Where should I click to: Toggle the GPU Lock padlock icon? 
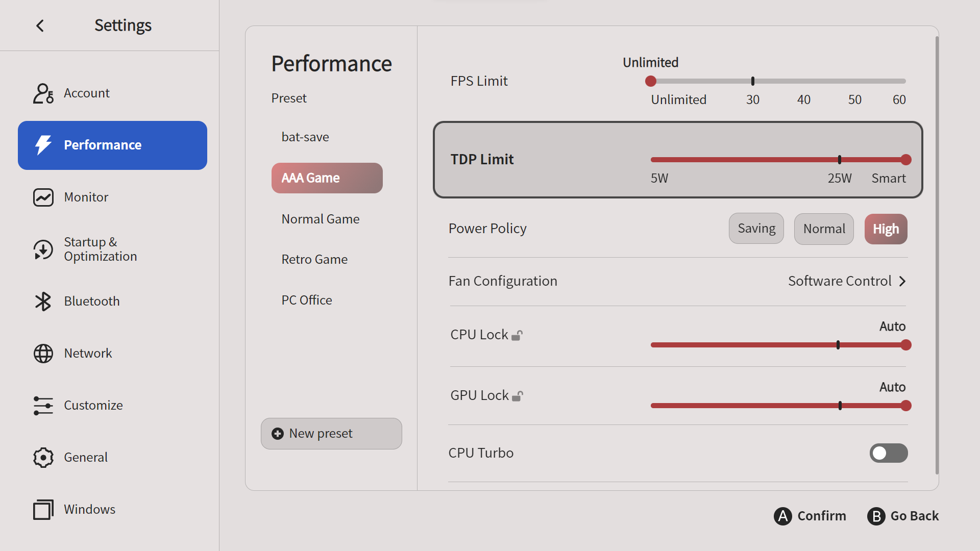coord(518,396)
